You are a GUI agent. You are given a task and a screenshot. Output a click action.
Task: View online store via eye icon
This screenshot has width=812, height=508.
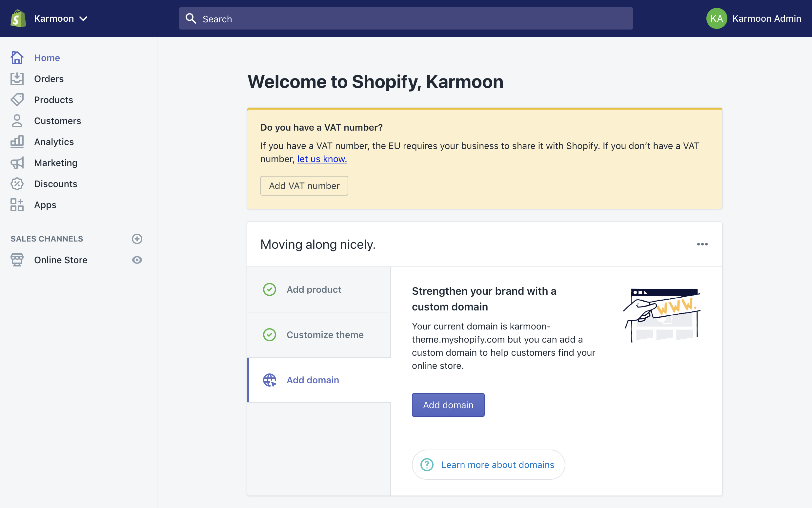(137, 260)
